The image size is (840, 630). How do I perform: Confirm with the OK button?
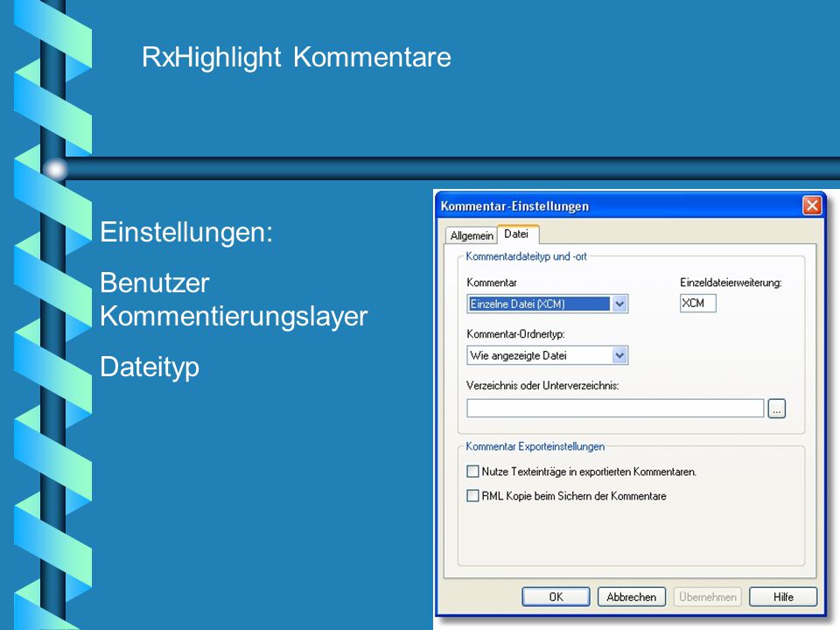pyautogui.click(x=556, y=597)
